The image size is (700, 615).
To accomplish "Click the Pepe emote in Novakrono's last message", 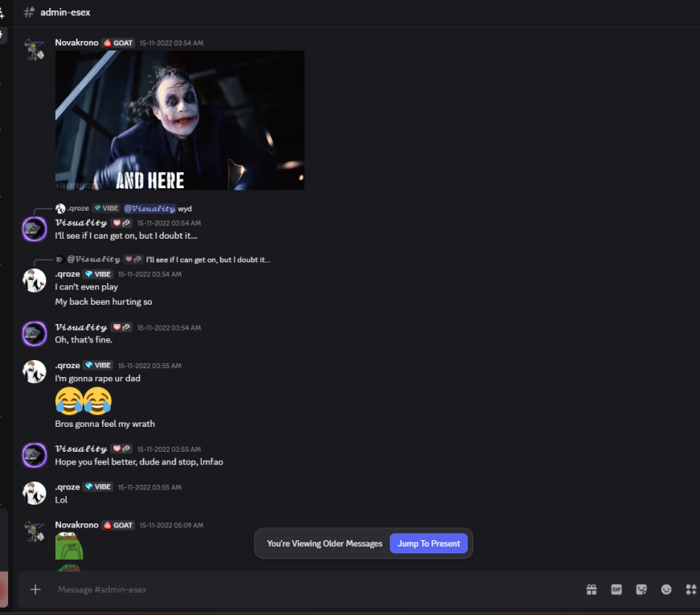I will pyautogui.click(x=69, y=547).
